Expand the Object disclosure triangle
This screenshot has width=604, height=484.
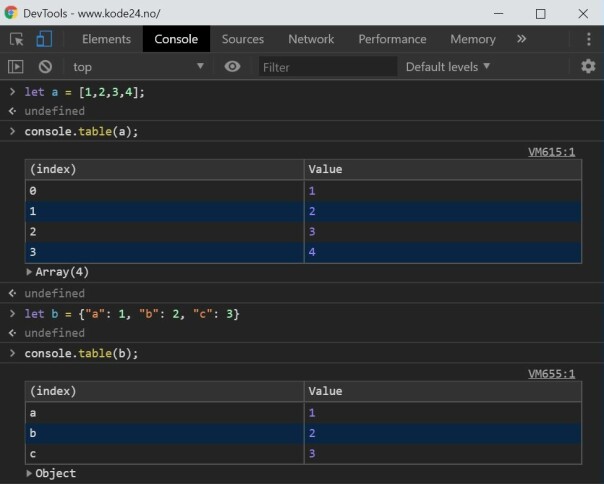(x=29, y=473)
